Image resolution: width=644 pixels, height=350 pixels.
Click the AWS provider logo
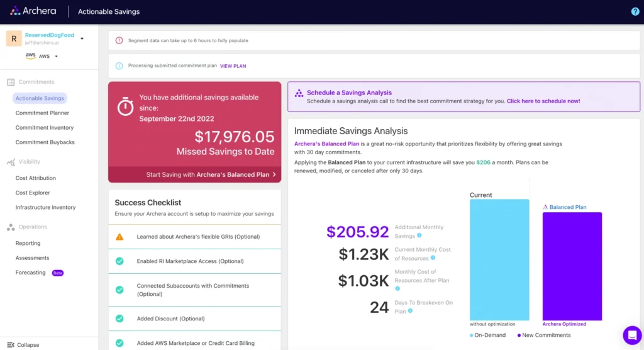tap(30, 56)
